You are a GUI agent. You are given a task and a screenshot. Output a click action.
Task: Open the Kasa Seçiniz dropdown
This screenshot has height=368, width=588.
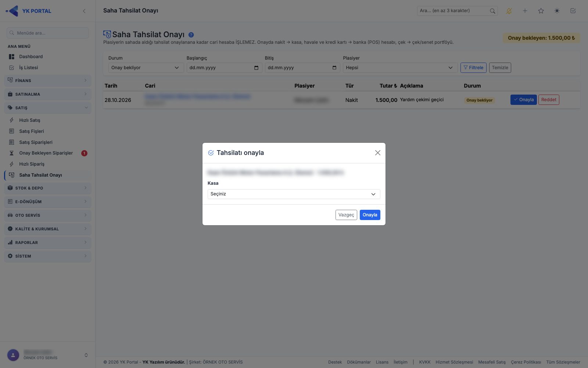coord(294,194)
